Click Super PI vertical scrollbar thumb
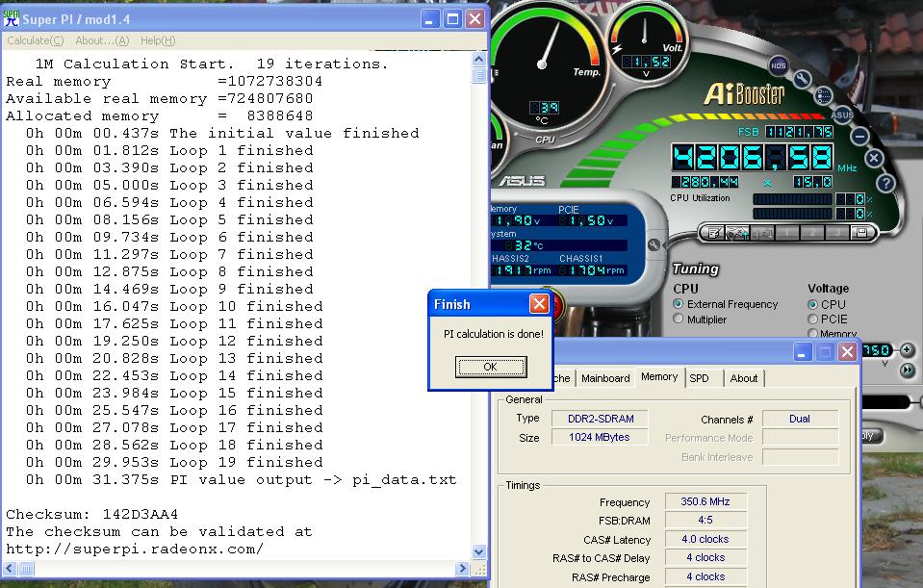923x588 pixels. click(479, 75)
